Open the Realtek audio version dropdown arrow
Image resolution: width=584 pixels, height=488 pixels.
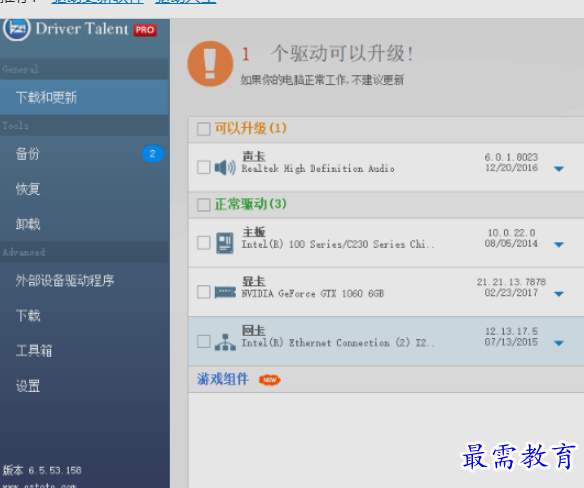559,169
